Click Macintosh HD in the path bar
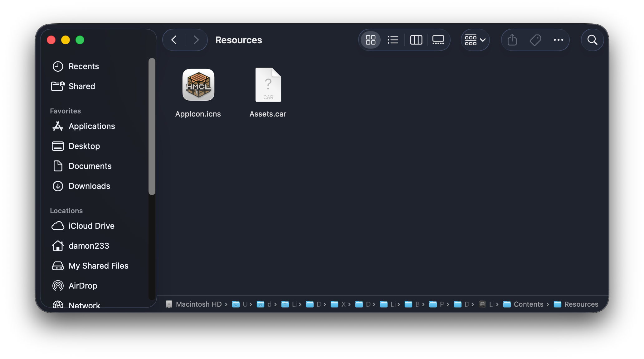Screen dimensions: 644x359 (198, 304)
